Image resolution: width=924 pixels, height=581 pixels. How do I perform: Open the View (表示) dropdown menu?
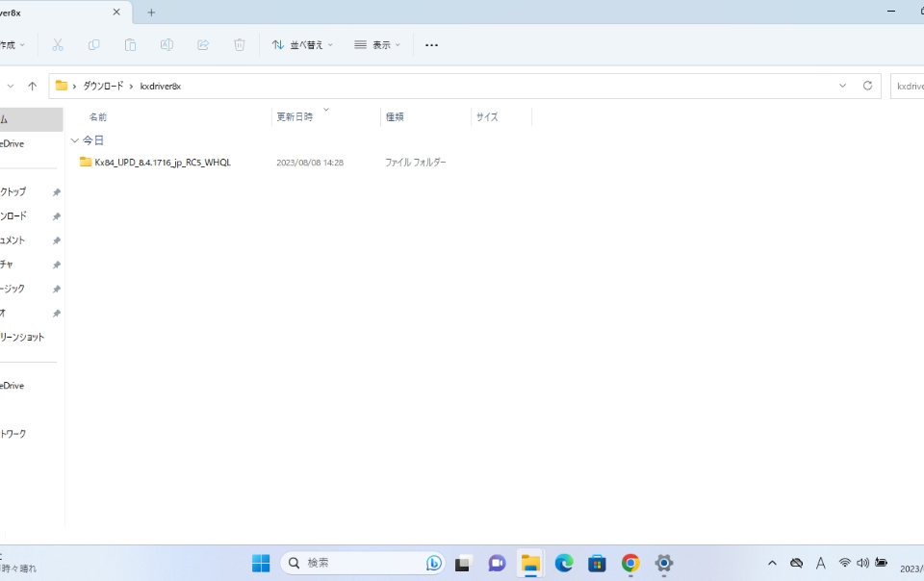click(377, 45)
